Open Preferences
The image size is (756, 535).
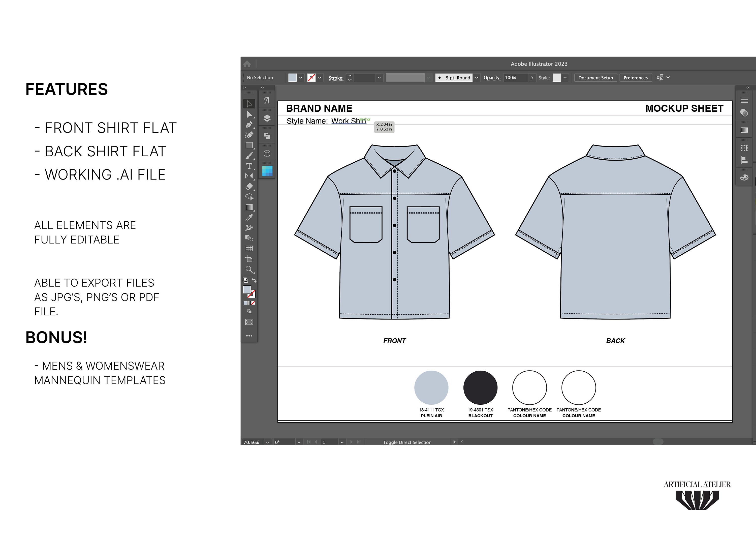click(x=636, y=78)
